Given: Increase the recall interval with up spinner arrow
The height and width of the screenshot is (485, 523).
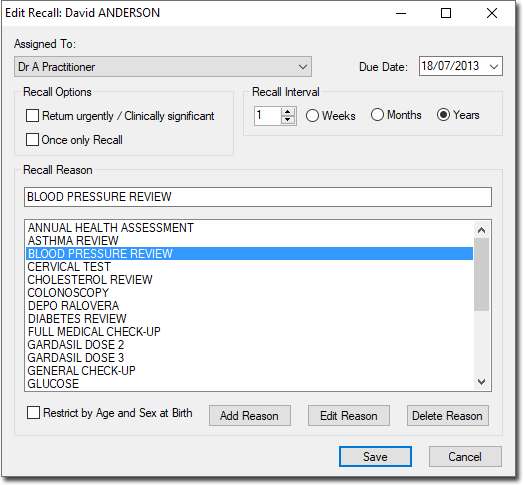Looking at the screenshot, I should pyautogui.click(x=288, y=112).
